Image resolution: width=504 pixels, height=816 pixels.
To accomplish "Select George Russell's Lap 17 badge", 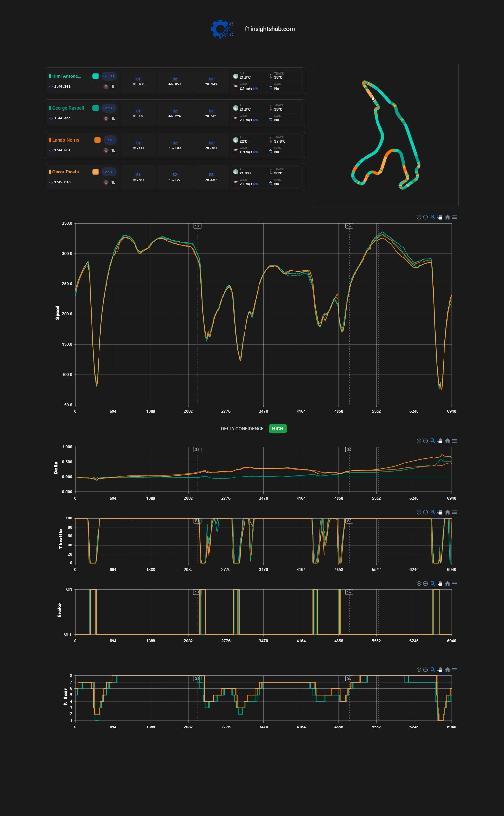I will [109, 108].
